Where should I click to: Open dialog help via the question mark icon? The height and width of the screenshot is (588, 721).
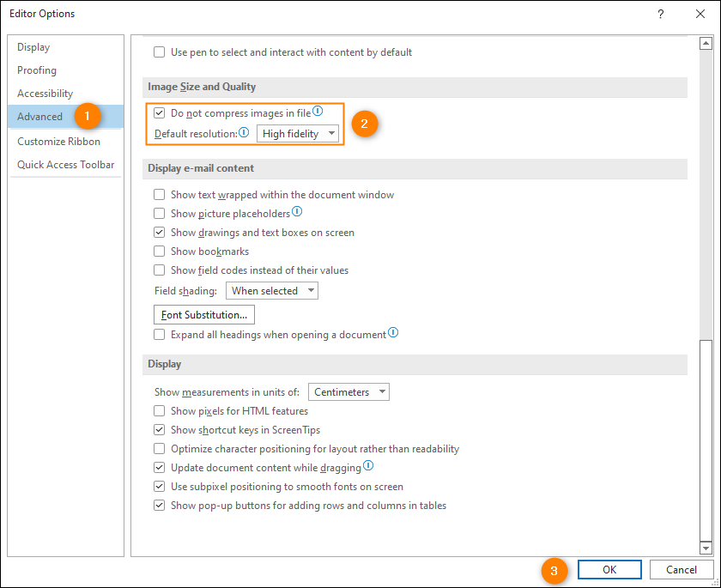tap(660, 14)
